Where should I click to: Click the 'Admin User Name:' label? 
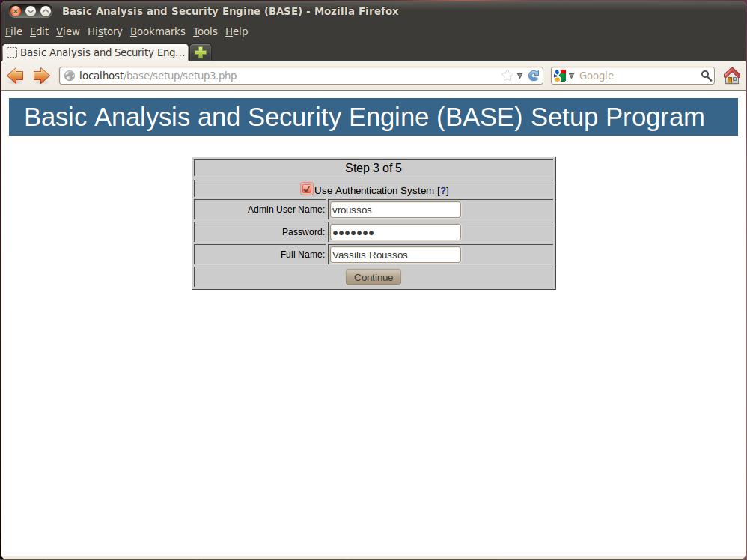pyautogui.click(x=286, y=209)
